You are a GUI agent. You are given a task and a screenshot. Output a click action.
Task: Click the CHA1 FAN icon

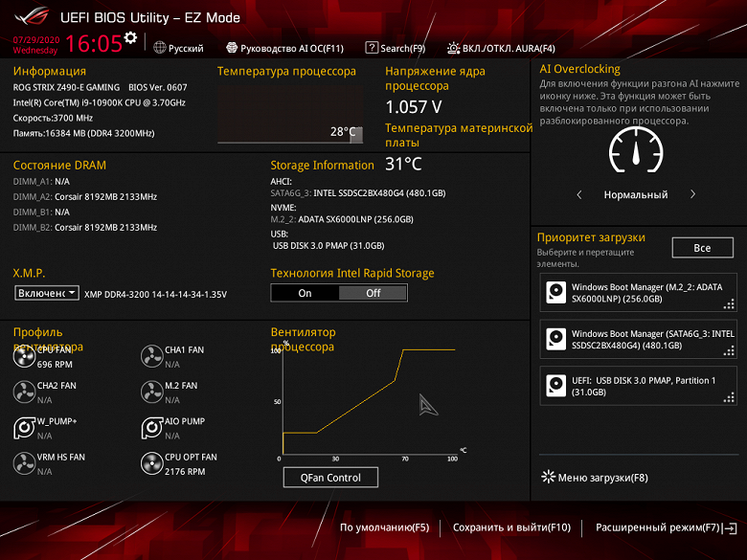[x=152, y=356]
